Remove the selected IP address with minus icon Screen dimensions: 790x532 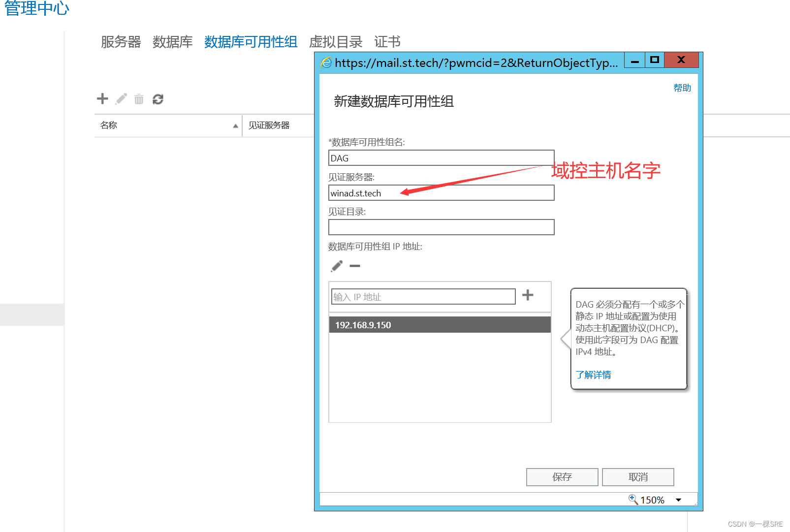(x=355, y=266)
